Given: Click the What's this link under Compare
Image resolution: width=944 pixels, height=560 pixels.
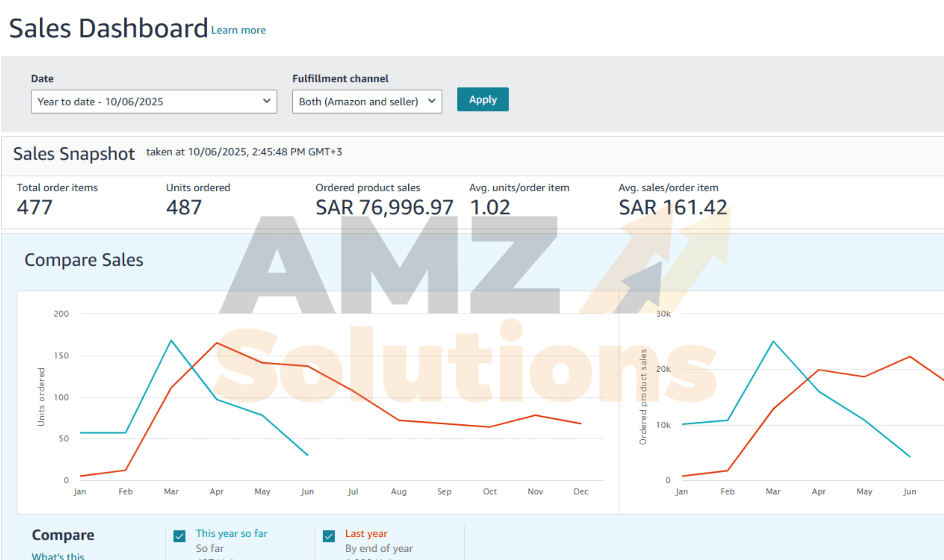Looking at the screenshot, I should point(58,556).
